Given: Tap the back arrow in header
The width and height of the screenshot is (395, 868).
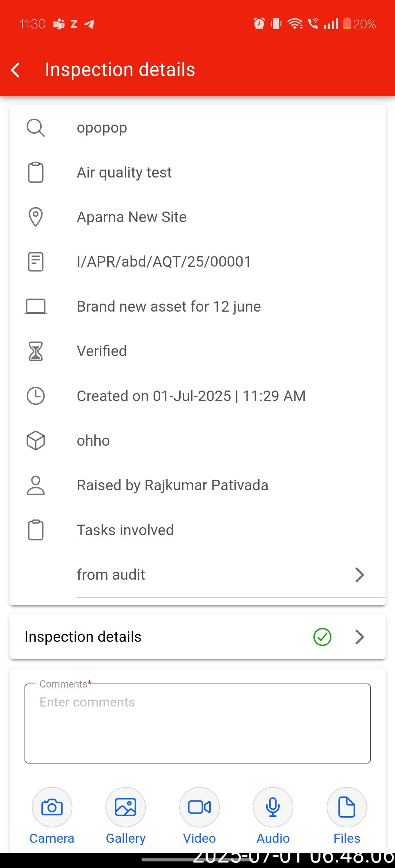Looking at the screenshot, I should [15, 70].
